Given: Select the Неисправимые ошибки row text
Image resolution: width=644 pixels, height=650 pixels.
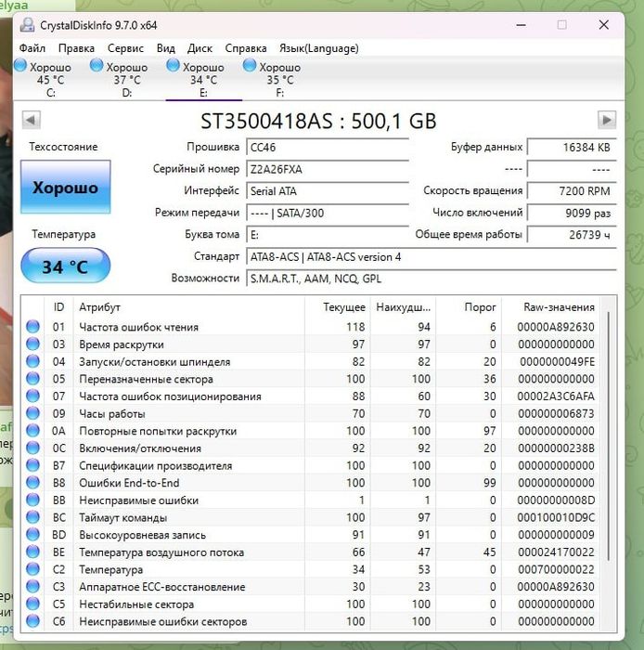Looking at the screenshot, I should (139, 500).
